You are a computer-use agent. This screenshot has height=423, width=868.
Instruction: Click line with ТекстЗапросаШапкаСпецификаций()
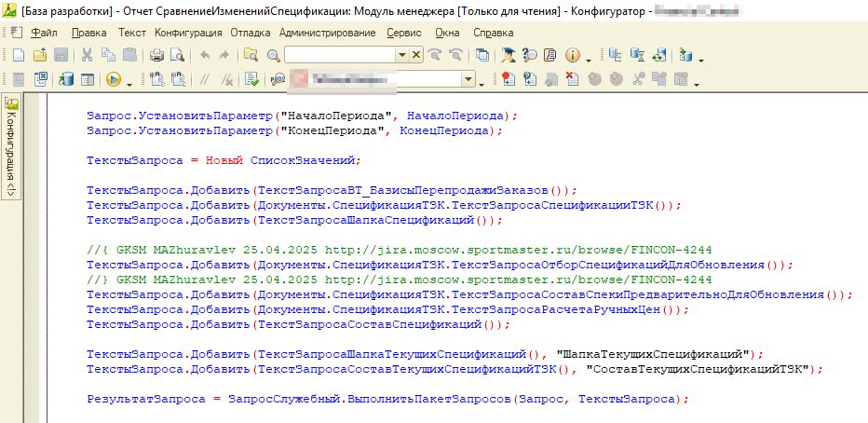point(294,221)
